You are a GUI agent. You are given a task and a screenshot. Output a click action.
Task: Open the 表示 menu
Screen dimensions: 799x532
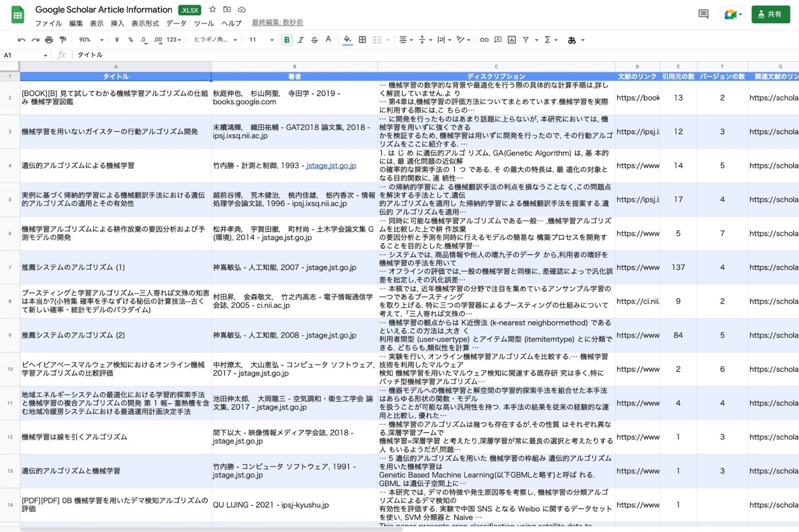coord(97,23)
